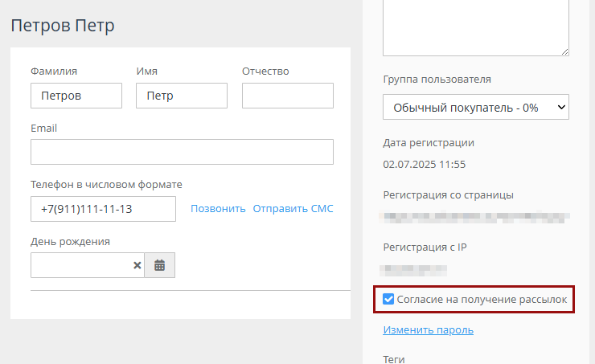Clear the День рождения field with the X
This screenshot has height=364, width=595.
click(x=137, y=265)
